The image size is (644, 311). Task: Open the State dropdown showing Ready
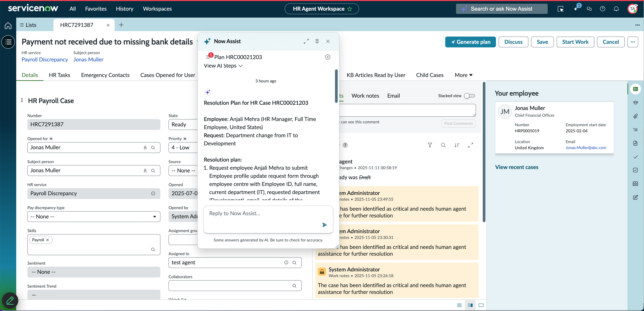[x=183, y=125]
